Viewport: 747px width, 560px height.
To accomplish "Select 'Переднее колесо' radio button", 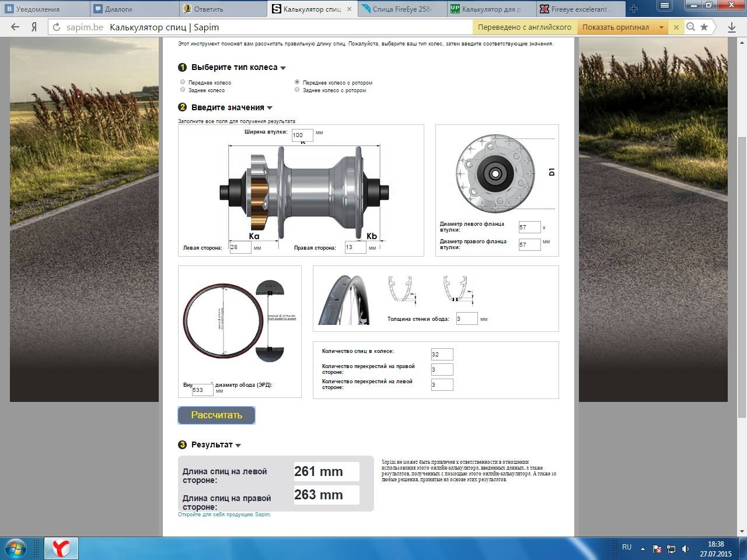I will 183,82.
